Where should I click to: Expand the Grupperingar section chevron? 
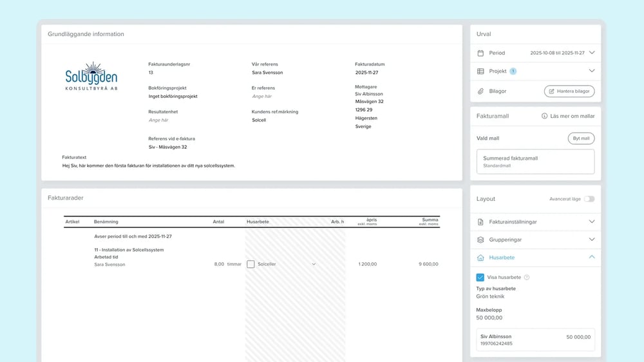pyautogui.click(x=592, y=240)
